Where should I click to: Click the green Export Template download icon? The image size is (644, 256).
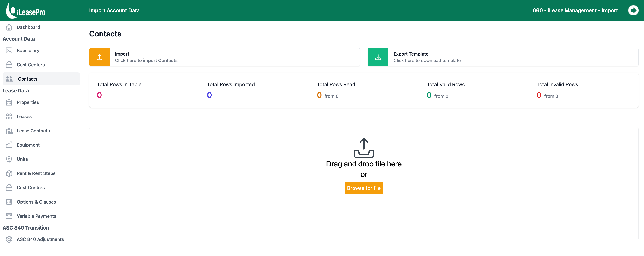(x=378, y=57)
